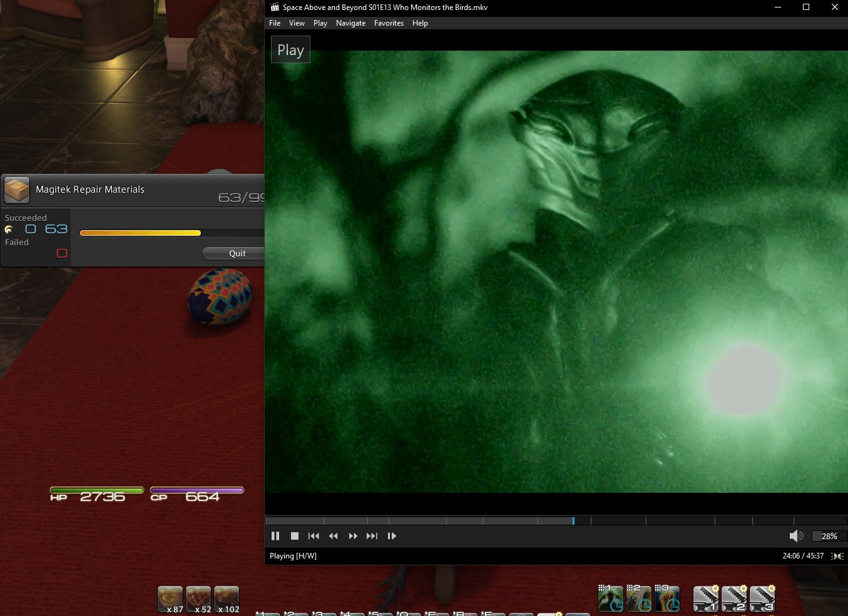The width and height of the screenshot is (848, 616).
Task: Click the crescent icon under Succeeded
Action: click(9, 229)
